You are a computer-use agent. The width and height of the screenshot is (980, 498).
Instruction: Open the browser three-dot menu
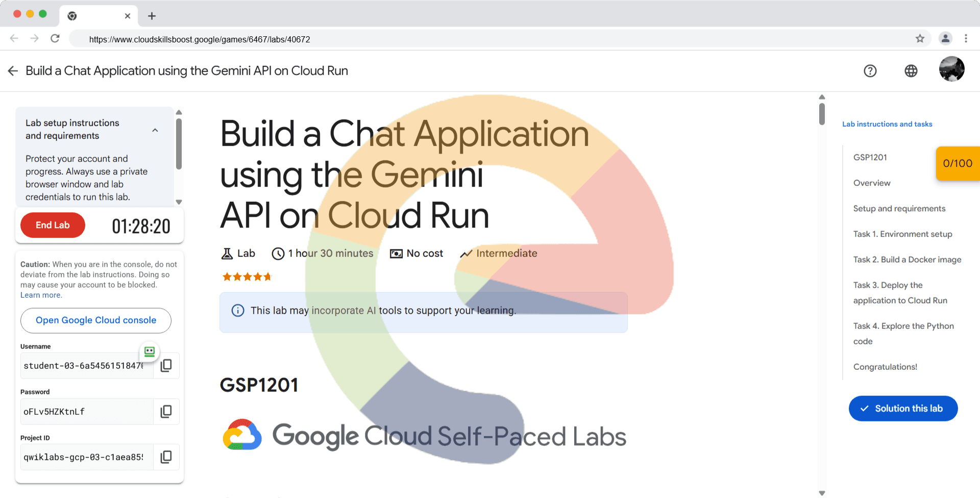(x=966, y=39)
